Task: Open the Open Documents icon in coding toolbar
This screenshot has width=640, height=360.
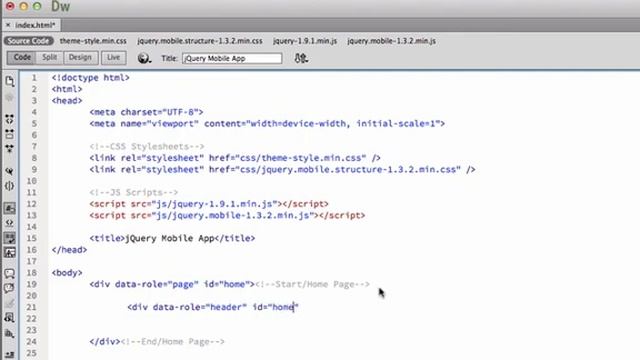Action: coord(9,81)
